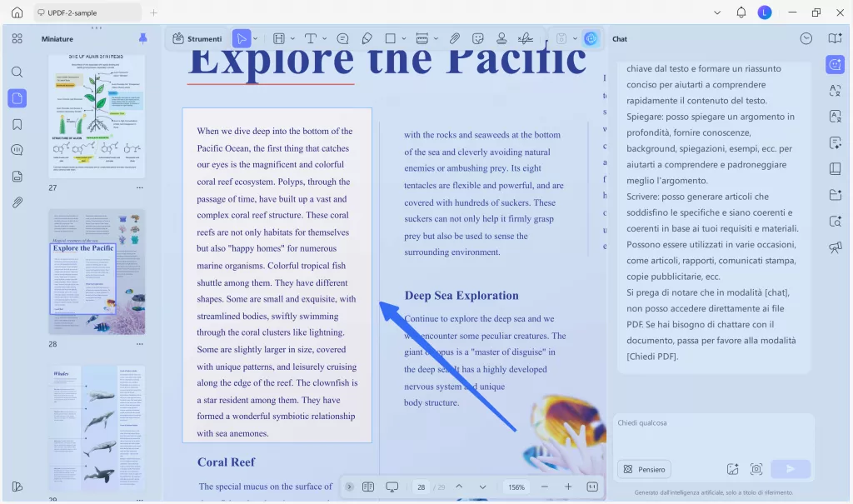Image resolution: width=853 pixels, height=504 pixels.
Task: Open the signature tool
Action: coord(525,38)
